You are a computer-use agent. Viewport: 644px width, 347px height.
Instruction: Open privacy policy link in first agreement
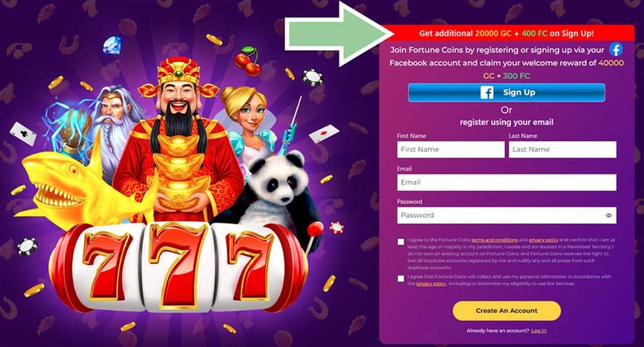coord(544,240)
